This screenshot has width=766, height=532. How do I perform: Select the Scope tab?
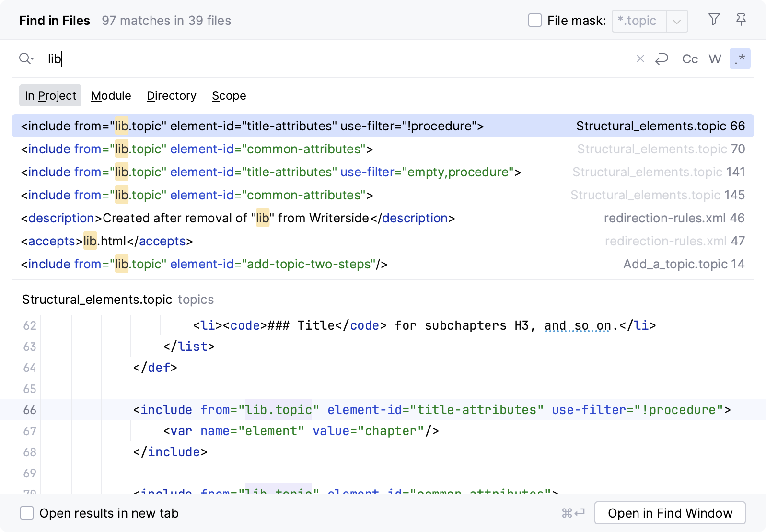tap(229, 96)
